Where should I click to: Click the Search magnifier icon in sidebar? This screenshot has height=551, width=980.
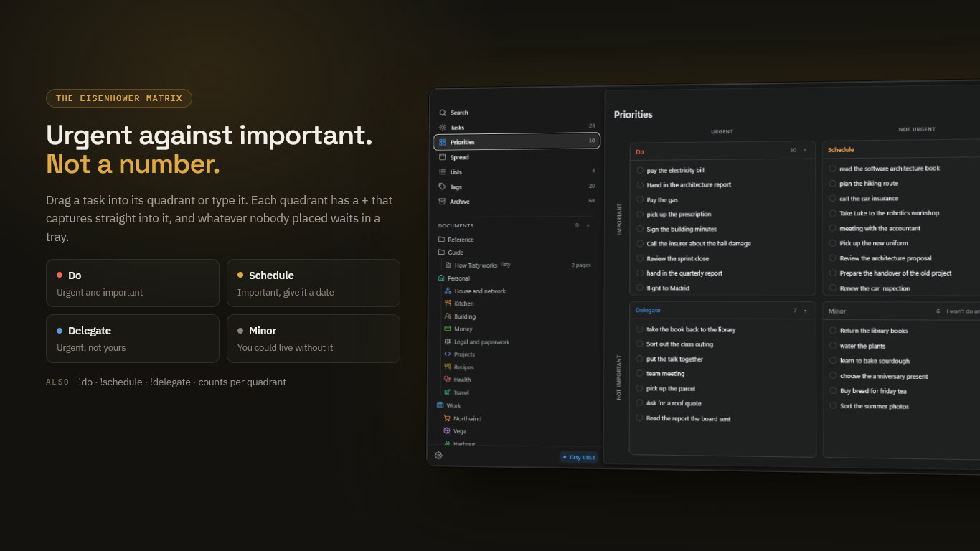pos(443,113)
